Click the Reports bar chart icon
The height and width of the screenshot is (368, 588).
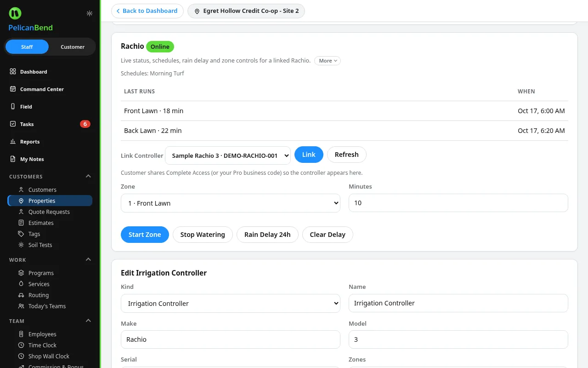[13, 142]
